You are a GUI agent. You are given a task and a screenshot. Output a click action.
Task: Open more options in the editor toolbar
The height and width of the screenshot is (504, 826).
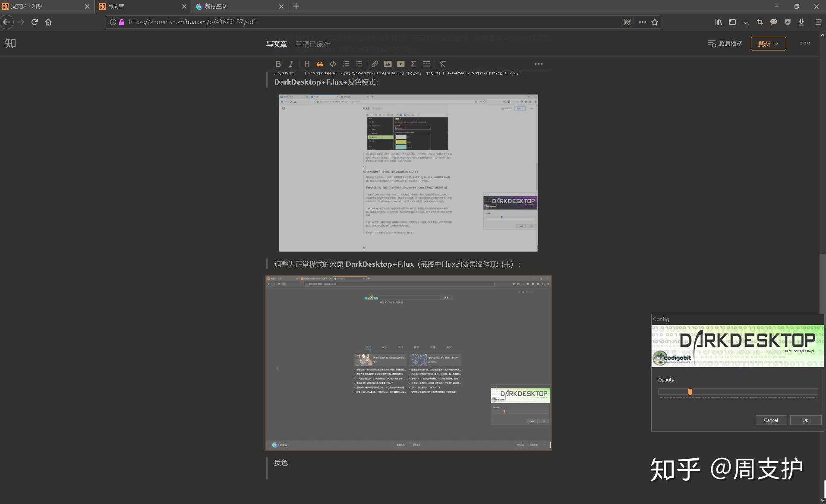pyautogui.click(x=539, y=64)
